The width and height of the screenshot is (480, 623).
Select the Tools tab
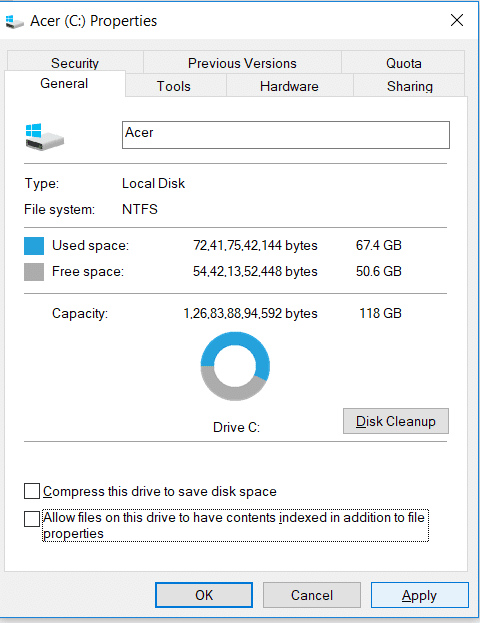pyautogui.click(x=174, y=86)
